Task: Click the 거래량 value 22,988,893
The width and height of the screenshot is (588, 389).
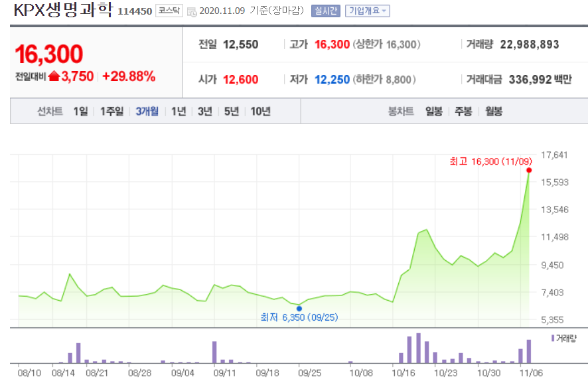Action: 530,44
